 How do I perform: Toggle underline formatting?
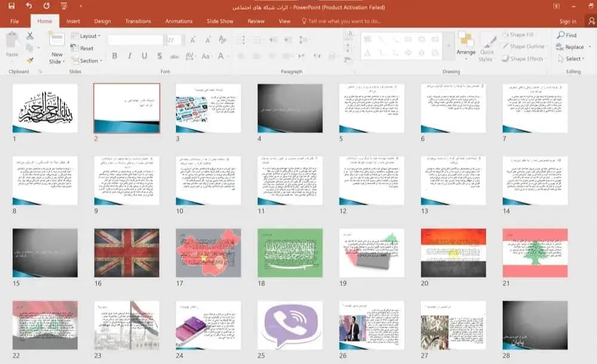pos(144,56)
